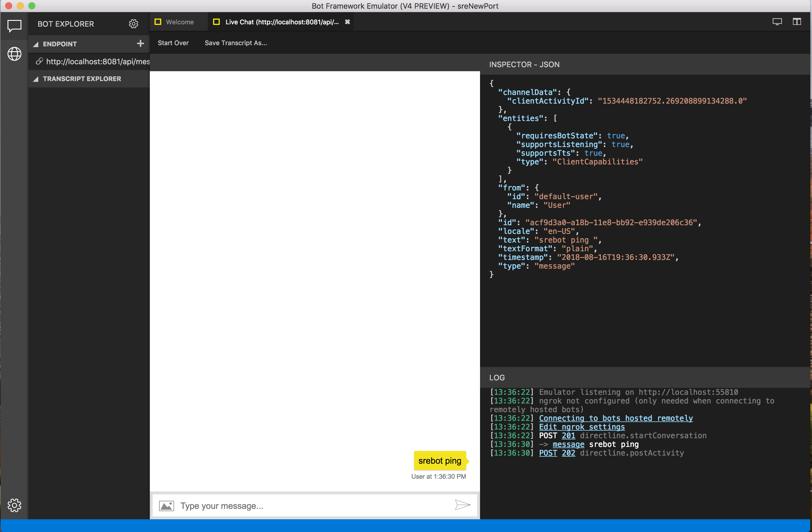812x532 pixels.
Task: Click the directline.startConversation log entry
Action: (x=643, y=436)
